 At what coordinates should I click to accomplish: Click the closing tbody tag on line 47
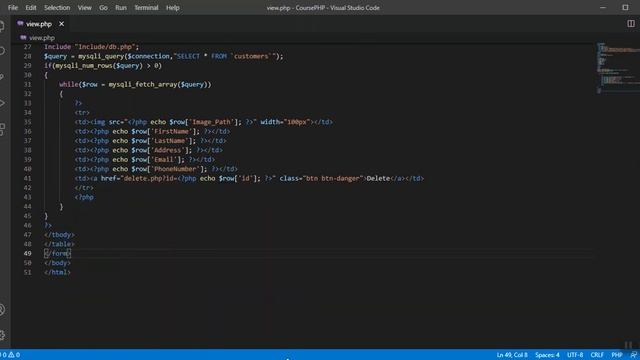pos(59,235)
